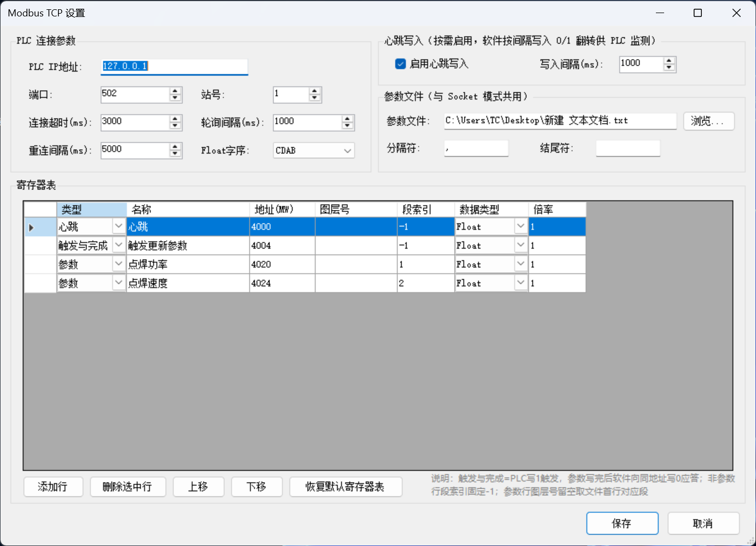Click the 类型 column header
This screenshot has height=546, width=756.
coord(91,209)
